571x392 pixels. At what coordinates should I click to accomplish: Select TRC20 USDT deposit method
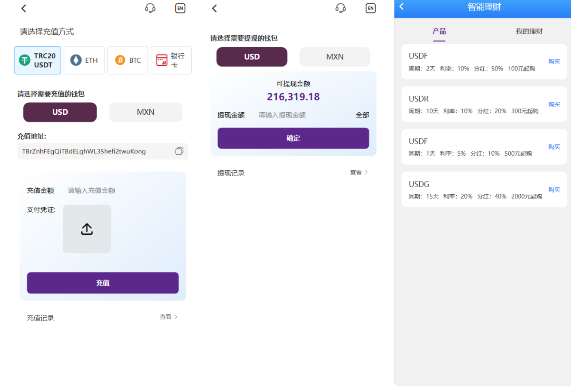tap(37, 60)
